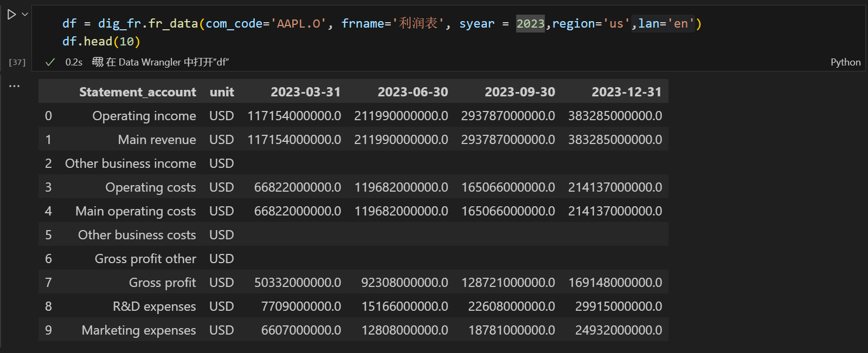This screenshot has width=868, height=353.
Task: Select the 2023-12-31 column header
Action: (x=626, y=92)
